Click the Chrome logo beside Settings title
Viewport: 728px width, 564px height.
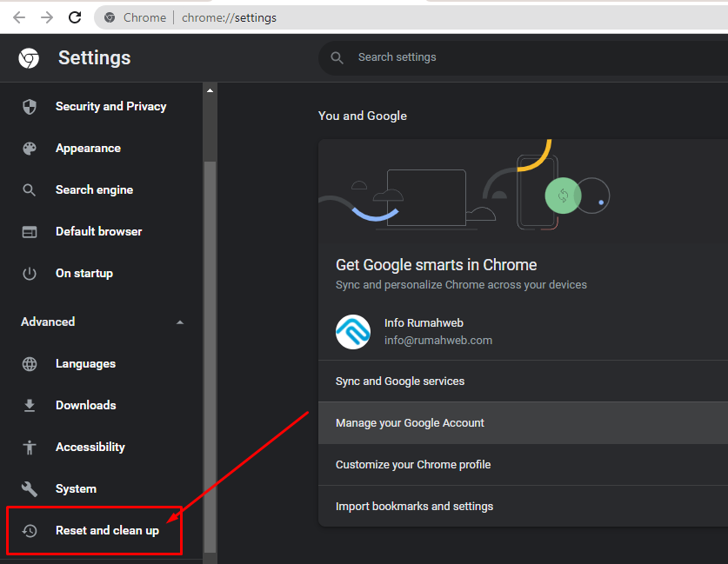tap(29, 58)
